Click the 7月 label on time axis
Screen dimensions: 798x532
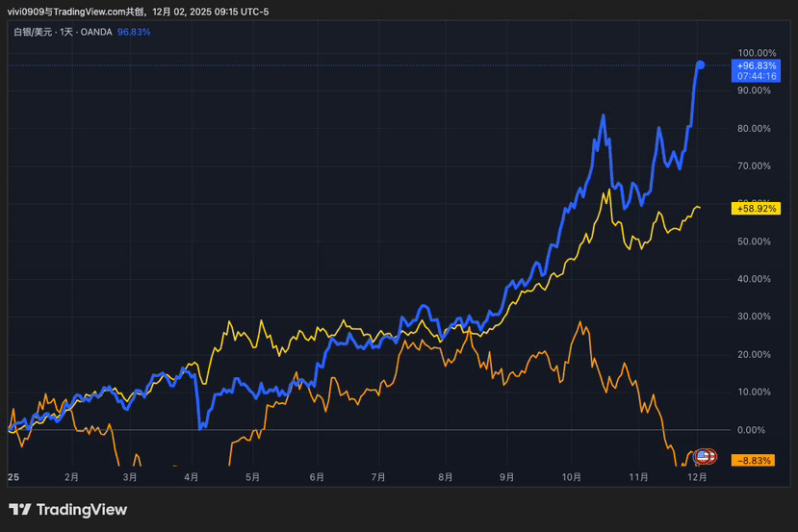click(x=377, y=476)
